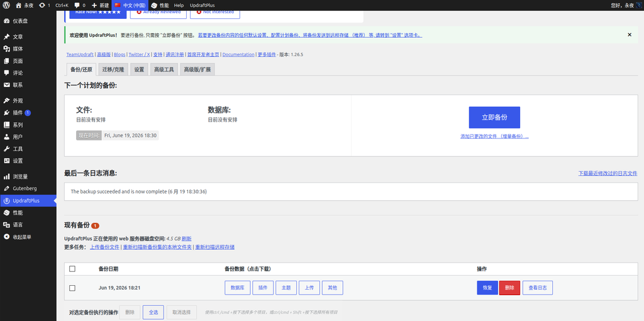
Task: Click 添加已更改的文件（增量备份）link
Action: [x=494, y=137]
